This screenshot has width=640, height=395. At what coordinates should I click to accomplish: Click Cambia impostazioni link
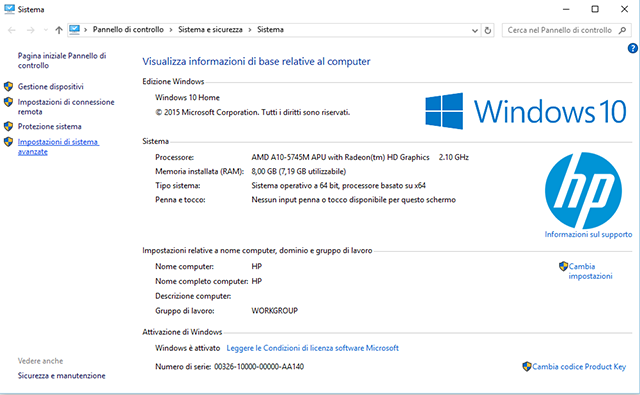[591, 271]
